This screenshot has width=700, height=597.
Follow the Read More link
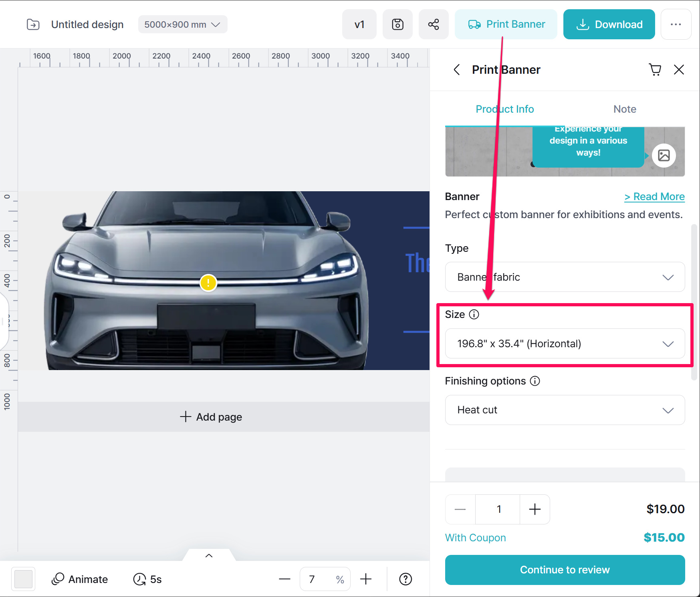tap(654, 196)
